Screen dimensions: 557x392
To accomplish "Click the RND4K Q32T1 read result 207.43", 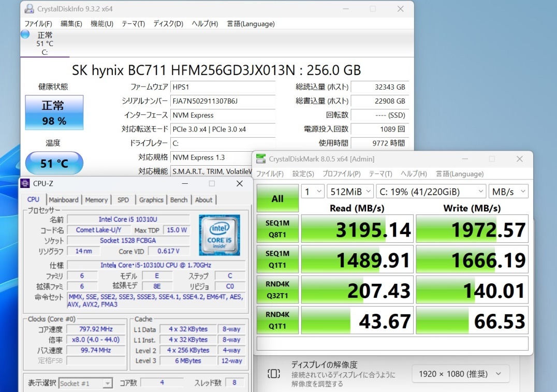I will (x=357, y=289).
